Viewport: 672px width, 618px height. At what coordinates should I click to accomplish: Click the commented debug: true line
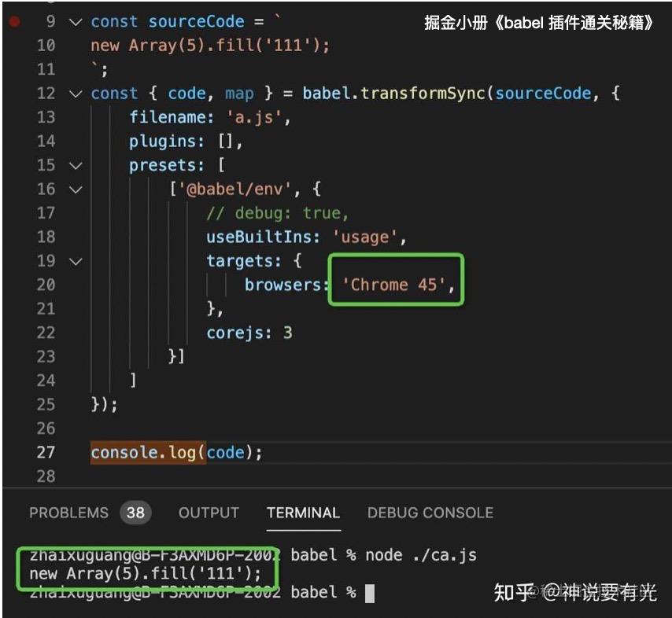(x=277, y=213)
